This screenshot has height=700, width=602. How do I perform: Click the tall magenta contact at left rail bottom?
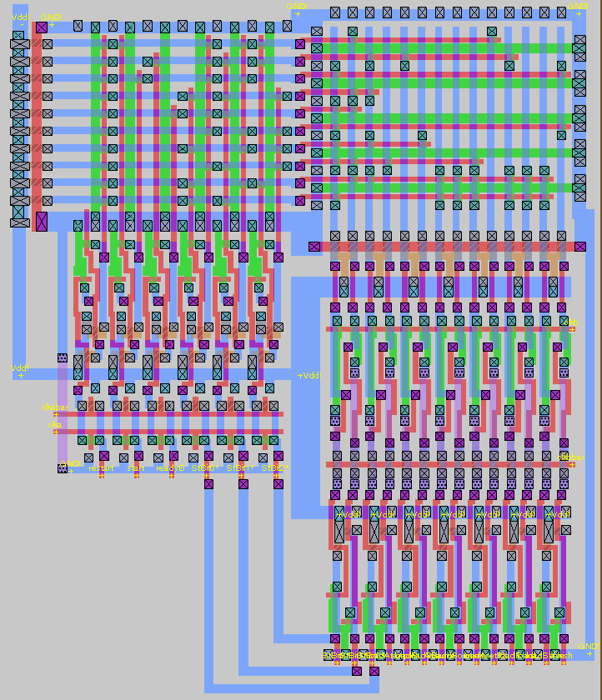pyautogui.click(x=41, y=222)
